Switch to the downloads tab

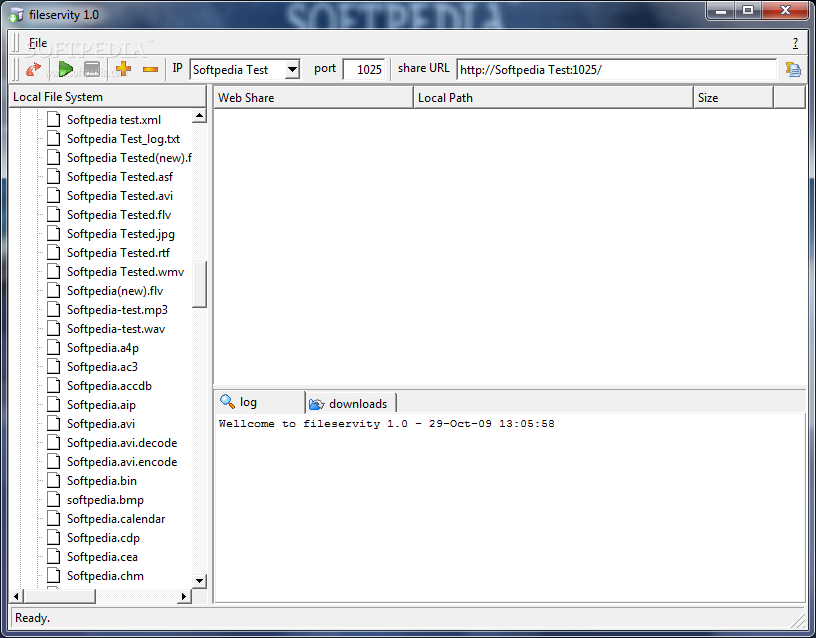[351, 403]
